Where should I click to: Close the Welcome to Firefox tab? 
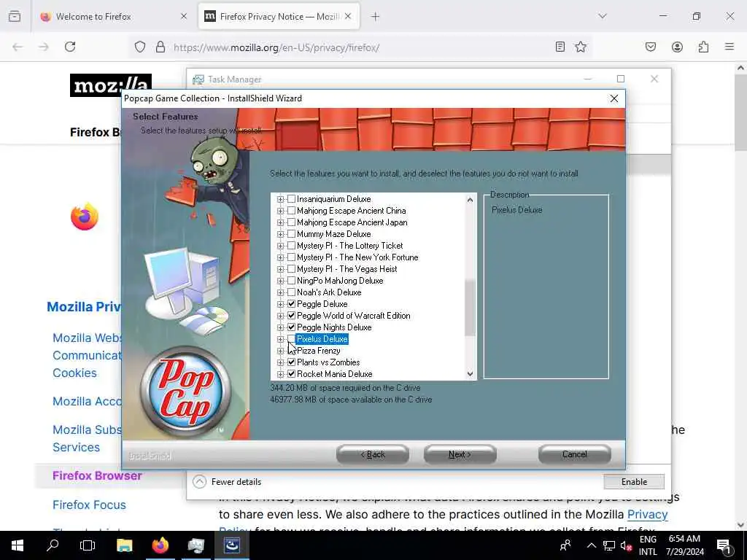point(184,16)
